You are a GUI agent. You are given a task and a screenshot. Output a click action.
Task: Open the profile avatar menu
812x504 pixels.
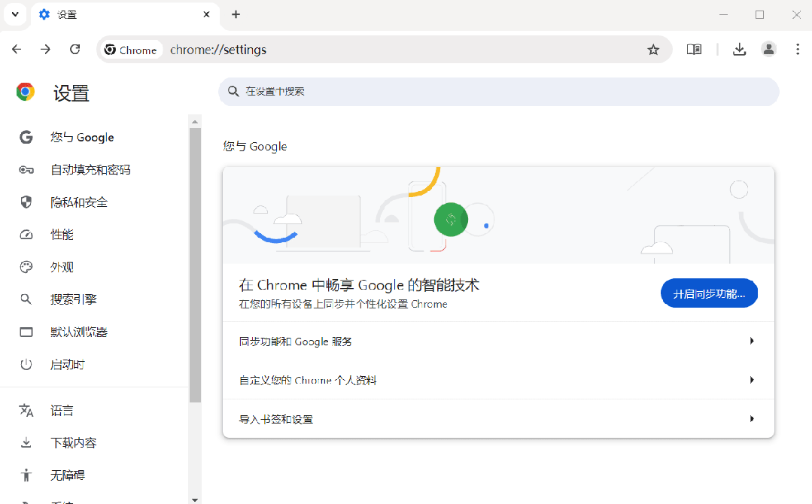pyautogui.click(x=768, y=49)
